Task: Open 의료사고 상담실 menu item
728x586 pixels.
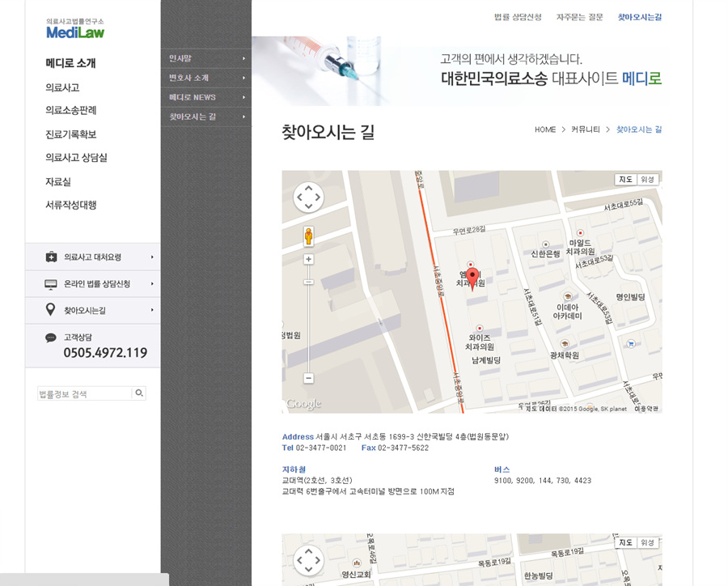Action: click(x=76, y=158)
